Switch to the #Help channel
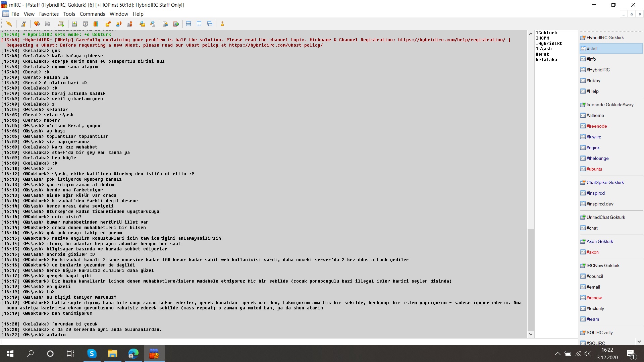 coord(611,91)
